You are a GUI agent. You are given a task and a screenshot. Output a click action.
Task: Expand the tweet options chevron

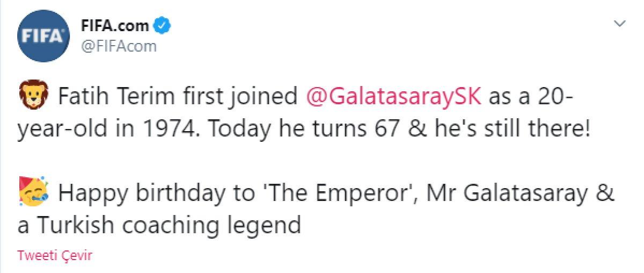pos(619,24)
